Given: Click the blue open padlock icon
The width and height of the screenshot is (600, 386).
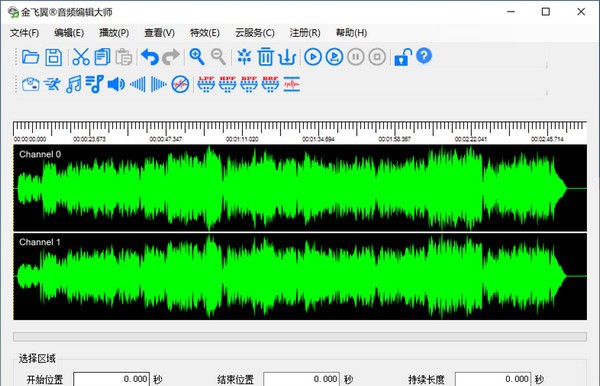Looking at the screenshot, I should coord(403,57).
